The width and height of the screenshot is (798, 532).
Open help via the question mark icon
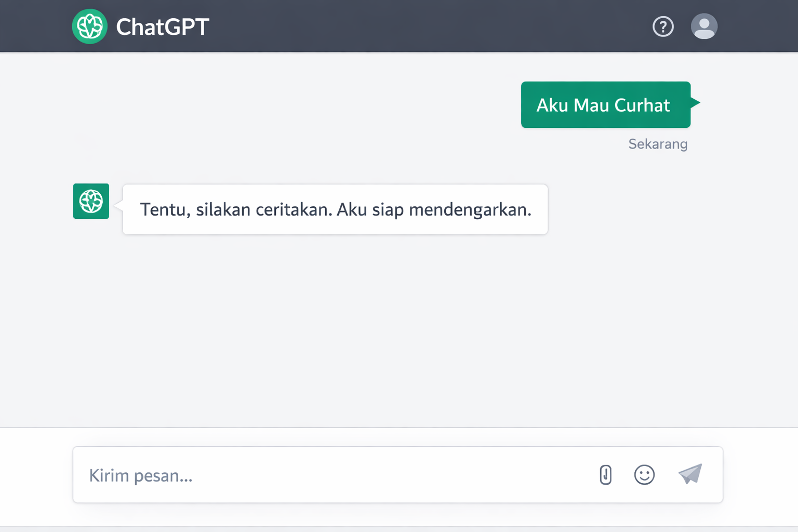click(x=663, y=26)
